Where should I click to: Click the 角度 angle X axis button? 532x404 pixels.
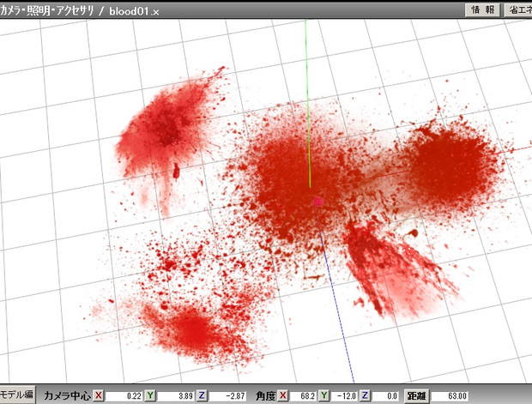(284, 395)
